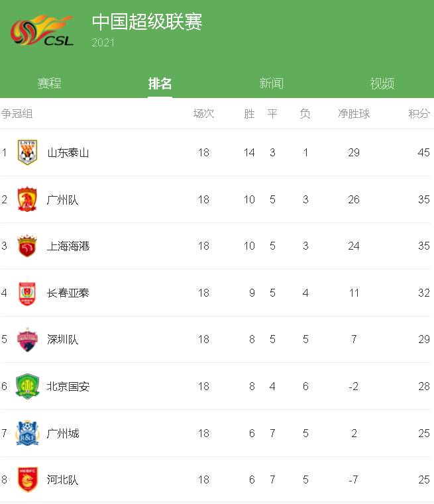Click the Beijing Guoan (北京国安) team crest
This screenshot has height=504, width=434.
pyautogui.click(x=27, y=386)
